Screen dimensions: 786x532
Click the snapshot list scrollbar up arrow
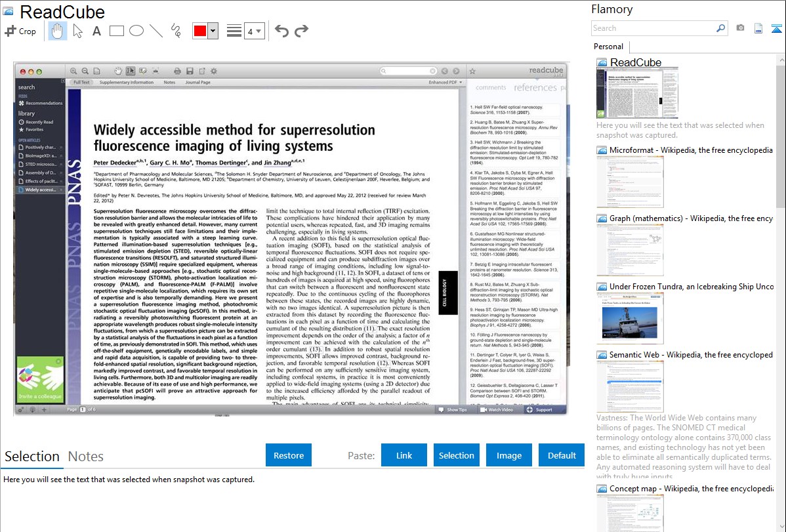[781, 60]
